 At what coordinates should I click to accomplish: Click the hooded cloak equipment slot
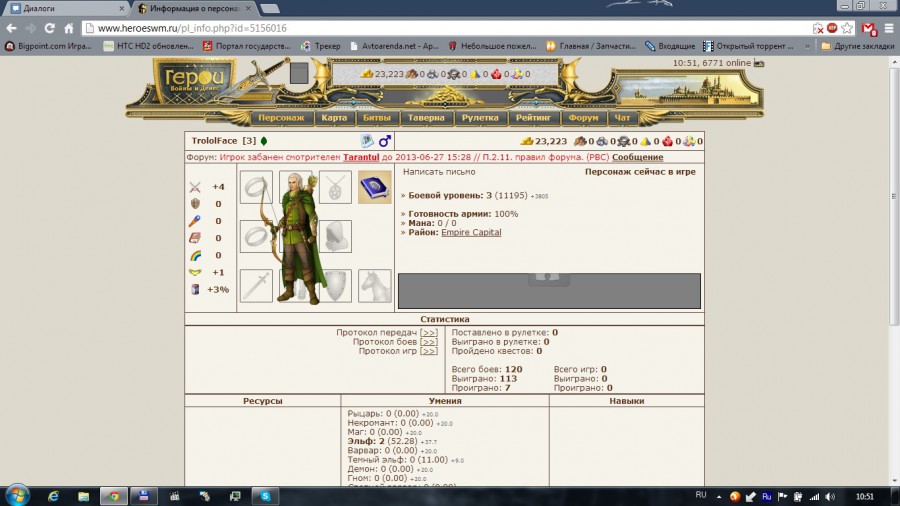[x=335, y=236]
